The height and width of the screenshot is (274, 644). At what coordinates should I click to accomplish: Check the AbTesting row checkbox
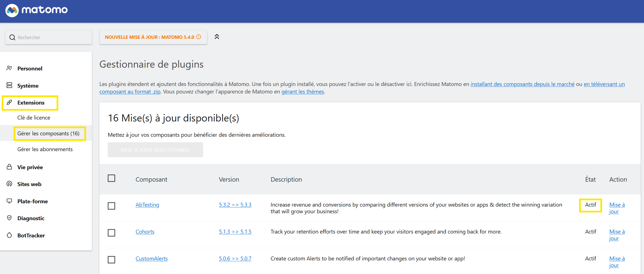(112, 206)
